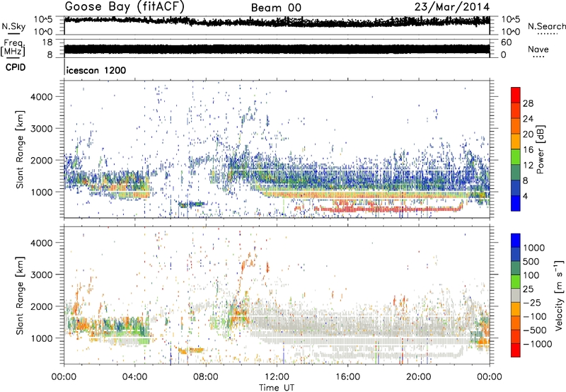Click the "28" tick on Power color bar
The width and height of the screenshot is (566, 392).
(x=528, y=103)
